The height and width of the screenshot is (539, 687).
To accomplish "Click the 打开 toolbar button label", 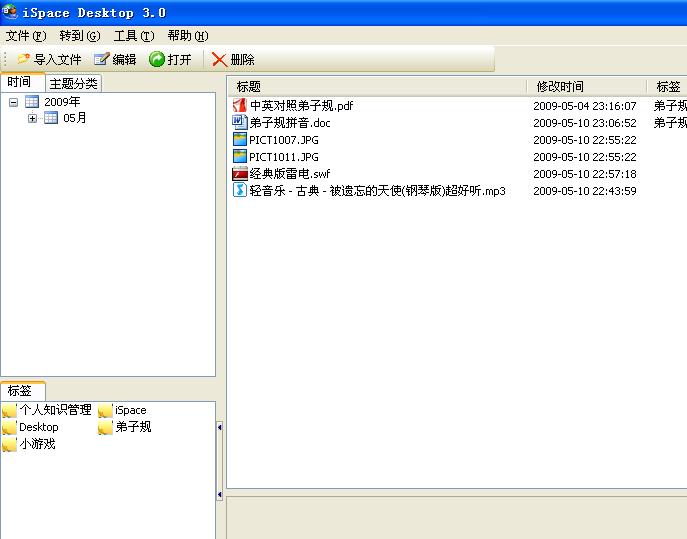I will [x=179, y=59].
